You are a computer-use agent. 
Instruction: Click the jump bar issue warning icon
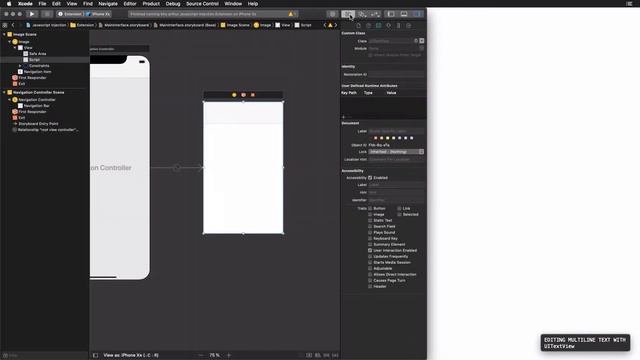(x=330, y=25)
